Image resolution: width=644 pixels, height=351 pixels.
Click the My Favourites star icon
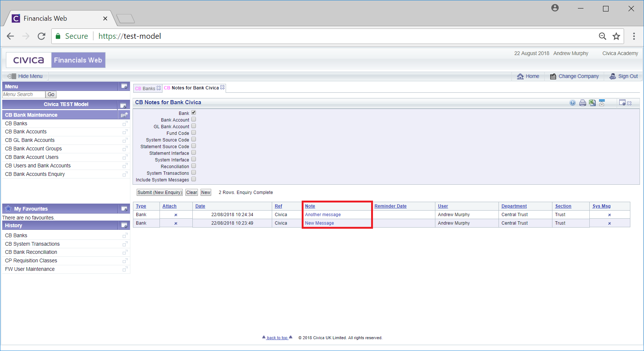tap(8, 208)
